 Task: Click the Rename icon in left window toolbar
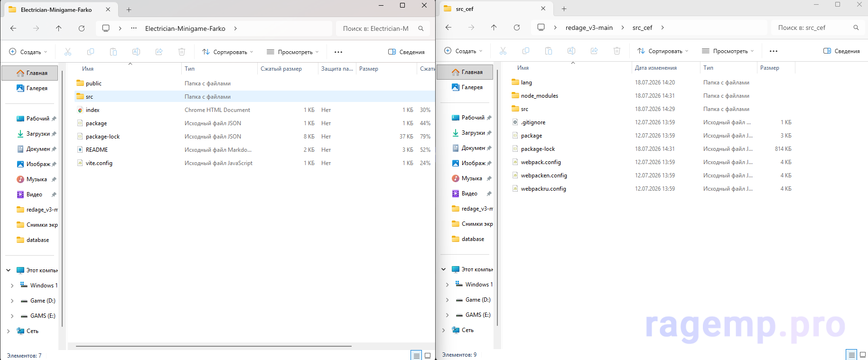pos(136,52)
